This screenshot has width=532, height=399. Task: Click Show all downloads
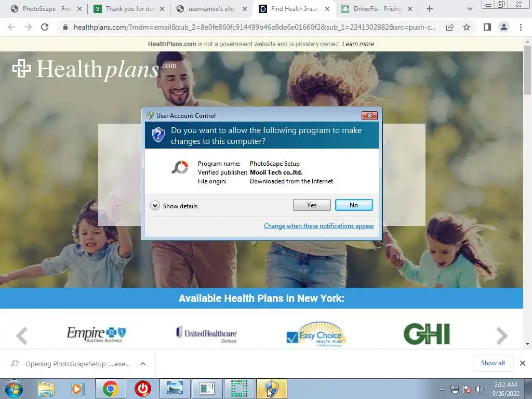click(x=493, y=363)
